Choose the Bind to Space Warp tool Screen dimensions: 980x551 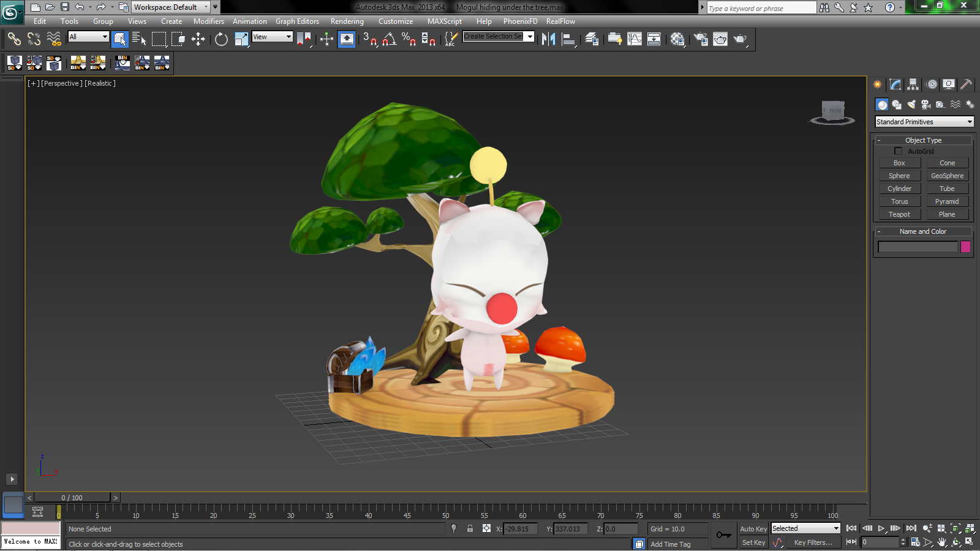click(x=54, y=39)
